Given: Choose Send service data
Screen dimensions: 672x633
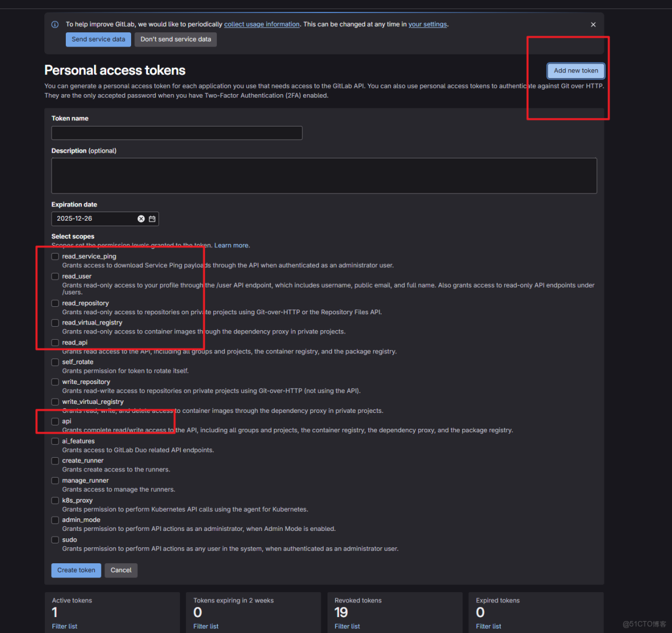Looking at the screenshot, I should click(98, 39).
